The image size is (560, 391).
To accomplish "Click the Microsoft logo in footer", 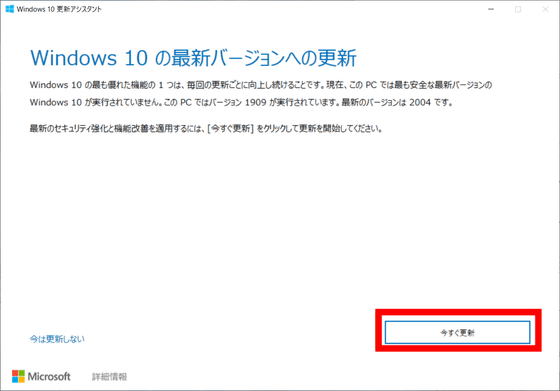I will click(x=41, y=376).
